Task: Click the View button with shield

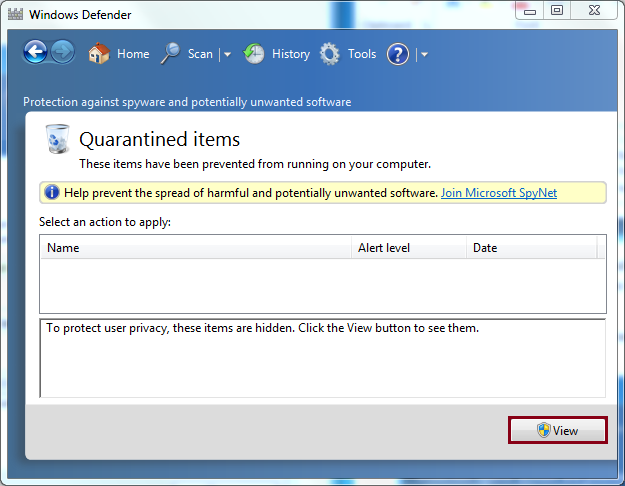Action: tap(558, 430)
